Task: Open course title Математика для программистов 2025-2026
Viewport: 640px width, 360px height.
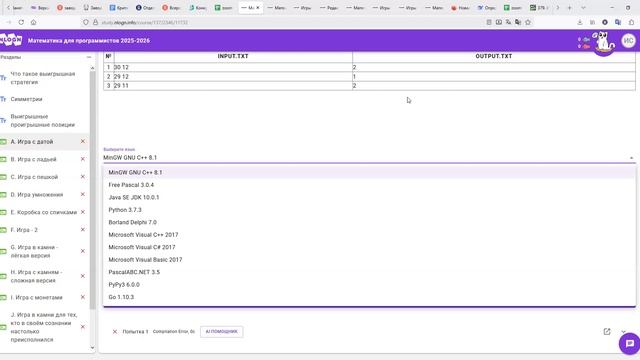Action: pos(89,41)
